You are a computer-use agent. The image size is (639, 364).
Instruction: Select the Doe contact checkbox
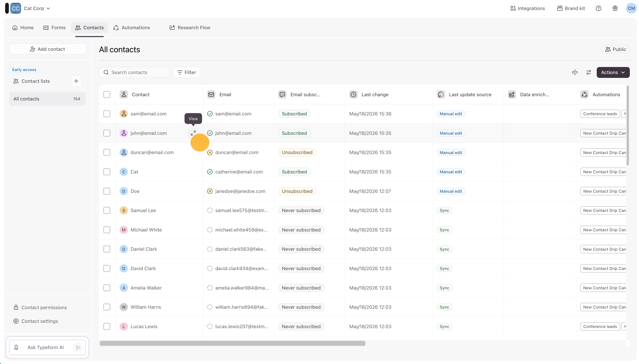[107, 191]
